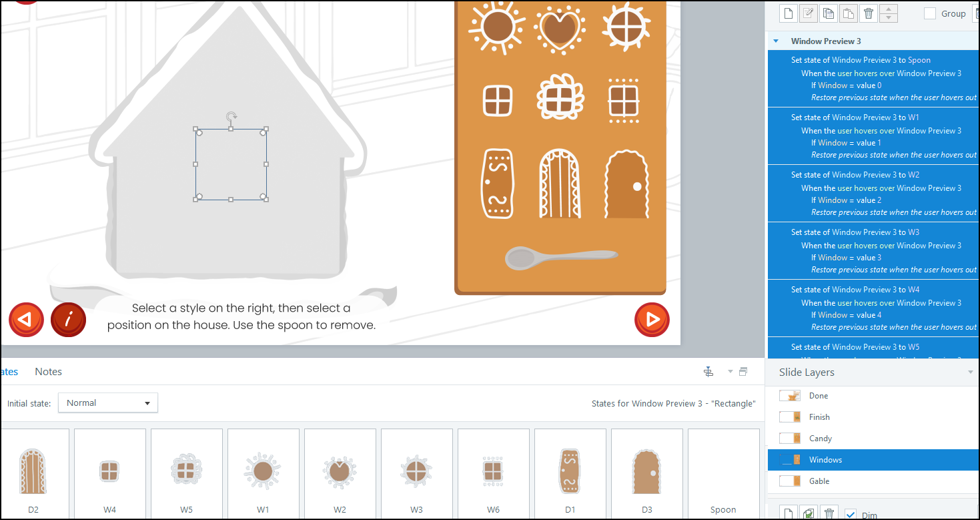Click the copy trigger icon
Screen dimensions: 980x520
coord(829,13)
